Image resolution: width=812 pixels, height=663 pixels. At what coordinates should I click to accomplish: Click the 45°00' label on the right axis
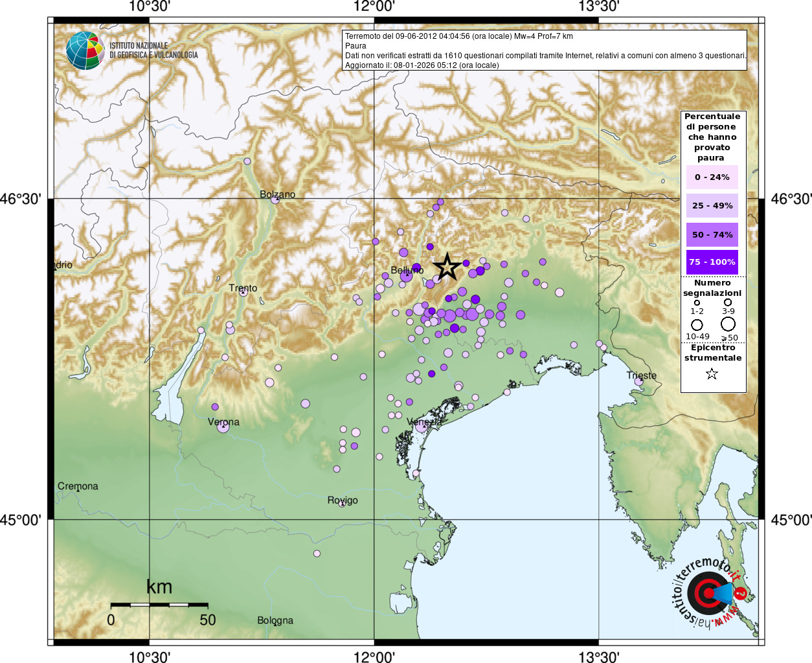point(791,520)
